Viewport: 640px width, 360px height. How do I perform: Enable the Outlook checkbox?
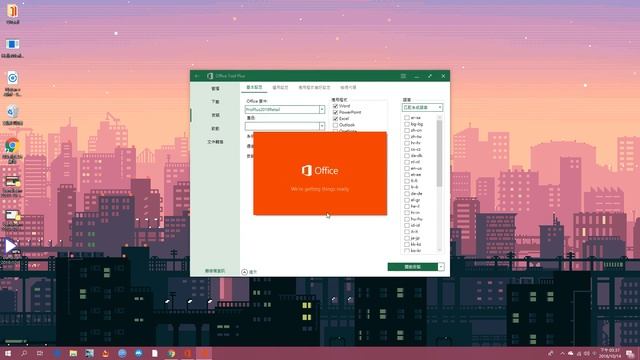point(336,125)
